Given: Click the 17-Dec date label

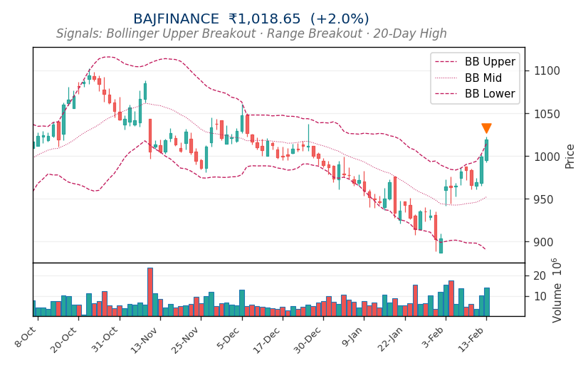Looking at the screenshot, I should (x=267, y=341).
